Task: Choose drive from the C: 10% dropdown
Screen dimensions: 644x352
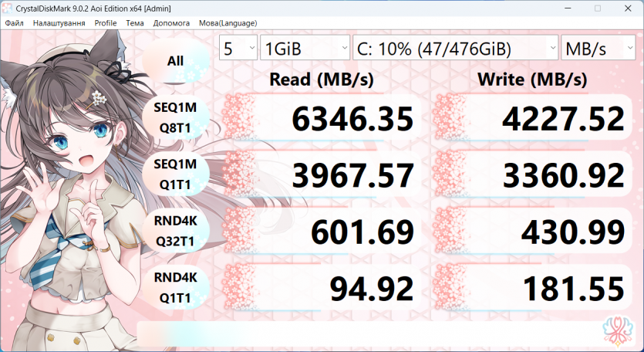Action: [x=455, y=49]
